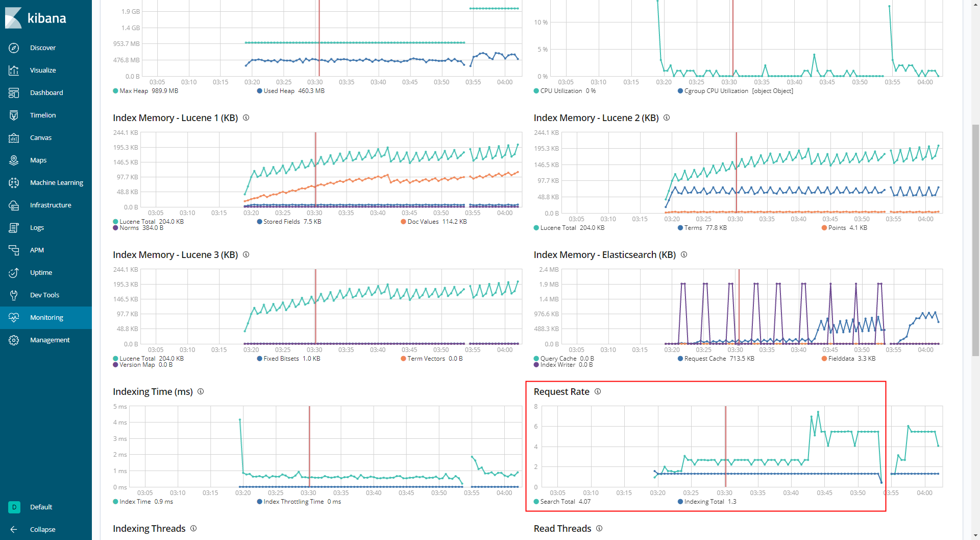The height and width of the screenshot is (540, 980).
Task: Toggle the Max Heap legend series
Action: 145,91
